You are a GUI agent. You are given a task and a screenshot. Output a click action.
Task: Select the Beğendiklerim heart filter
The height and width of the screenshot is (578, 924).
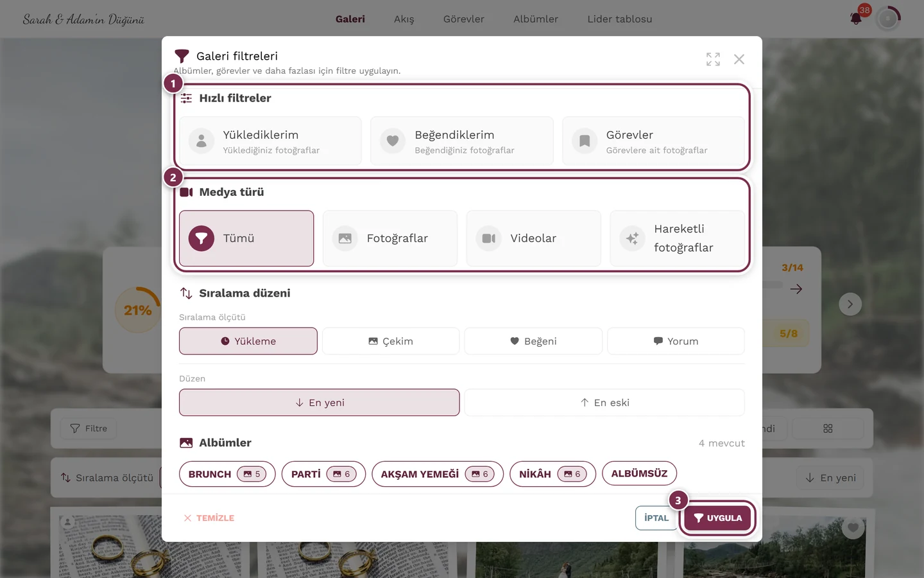(x=462, y=141)
